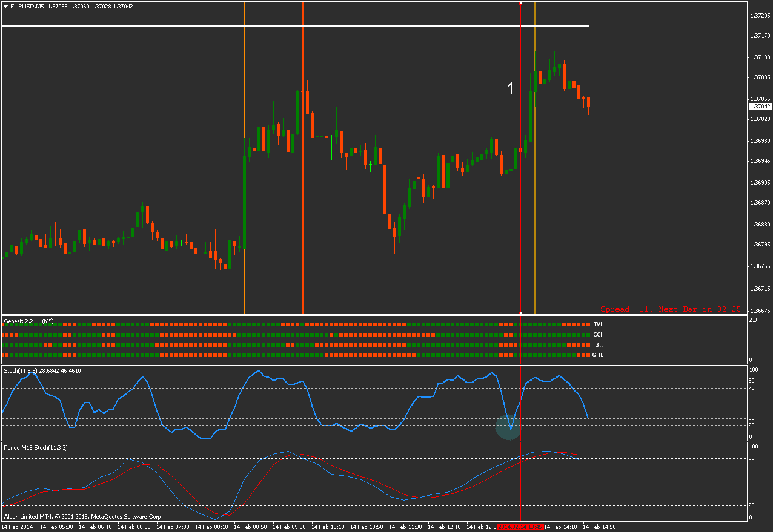Click the TVI row label

coord(597,325)
